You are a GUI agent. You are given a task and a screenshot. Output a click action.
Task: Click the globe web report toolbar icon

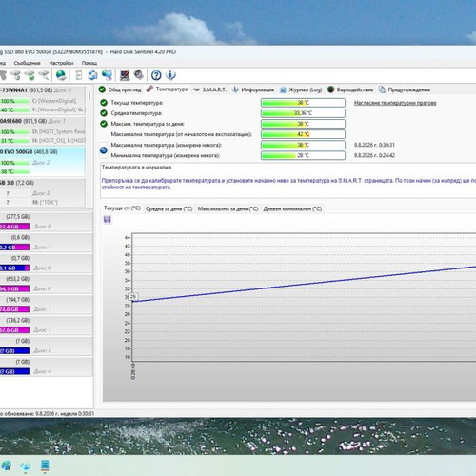[x=61, y=75]
